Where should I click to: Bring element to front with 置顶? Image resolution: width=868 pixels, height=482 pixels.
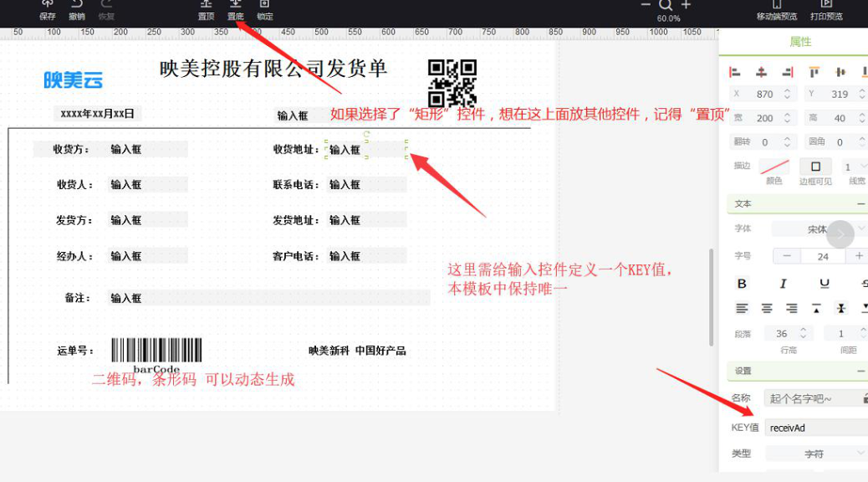(206, 9)
